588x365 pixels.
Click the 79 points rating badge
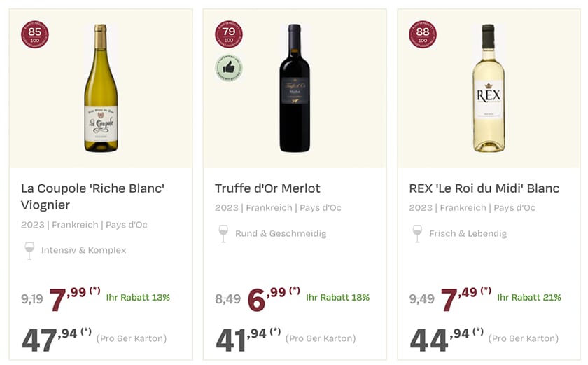tap(229, 35)
